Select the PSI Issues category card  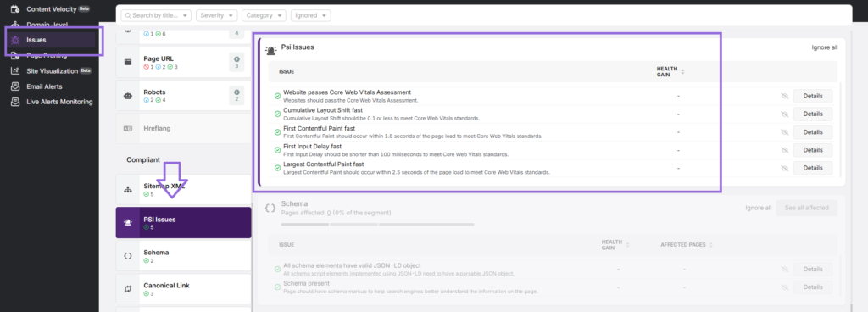(x=183, y=222)
